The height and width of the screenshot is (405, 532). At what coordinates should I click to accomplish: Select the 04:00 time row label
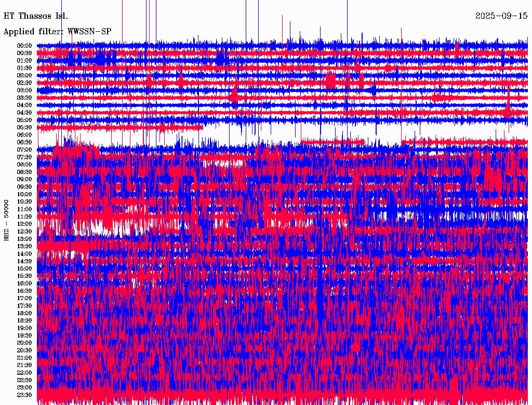(x=24, y=105)
